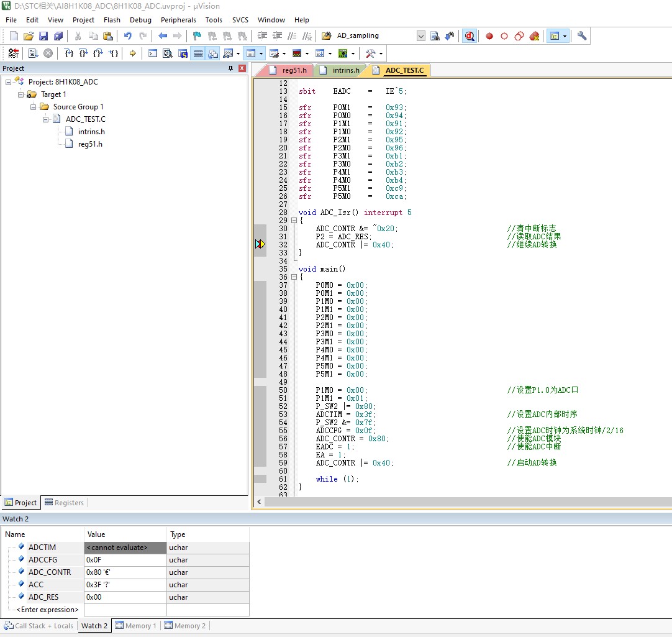Open the AD_sampling find dropdown
The image size is (672, 637).
click(421, 36)
